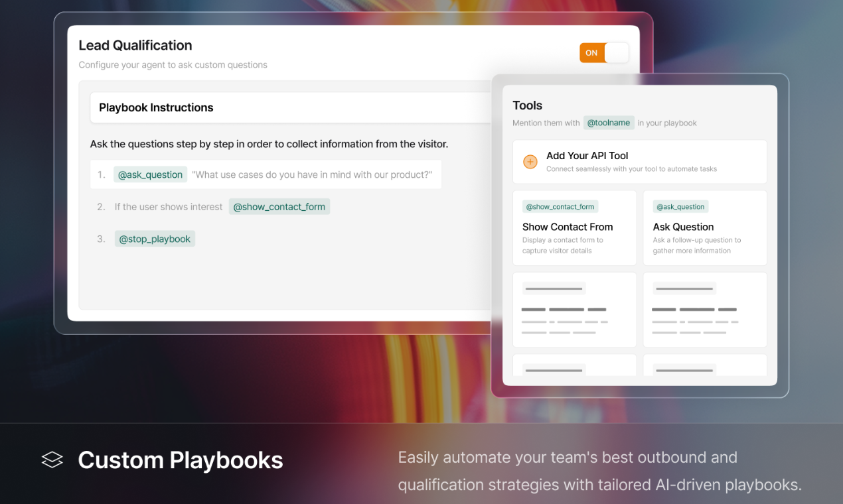Click the Playbook Instructions header field

pos(291,107)
